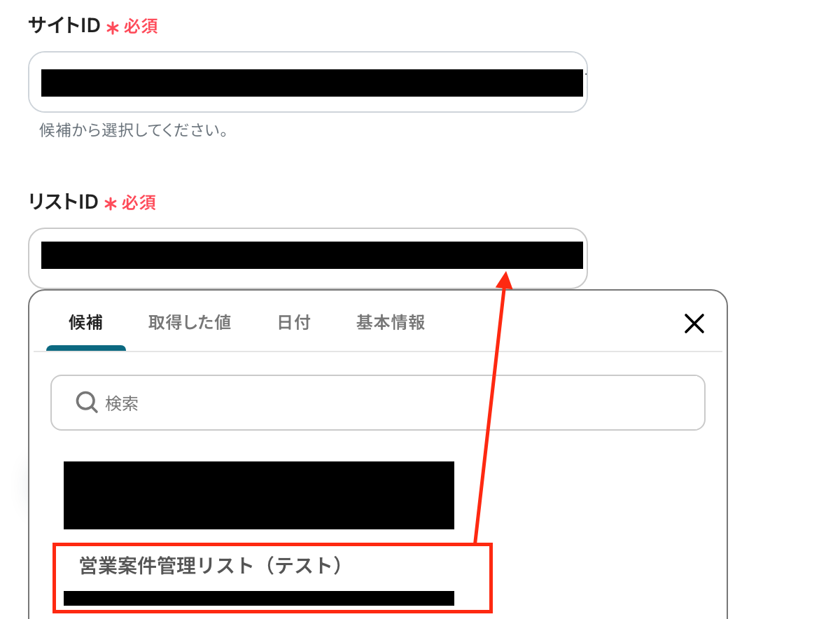Click the red asterisk next to サイトID
The width and height of the screenshot is (840, 619).
(113, 27)
